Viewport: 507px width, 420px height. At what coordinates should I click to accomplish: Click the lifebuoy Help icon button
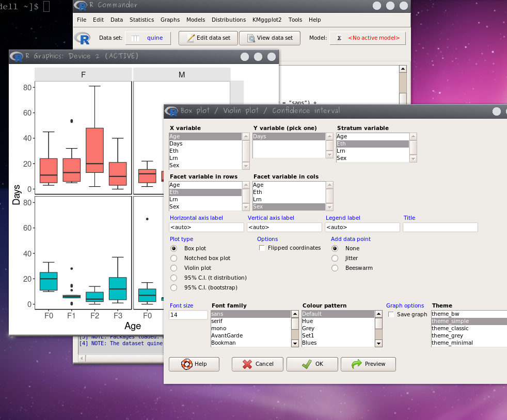(x=187, y=364)
